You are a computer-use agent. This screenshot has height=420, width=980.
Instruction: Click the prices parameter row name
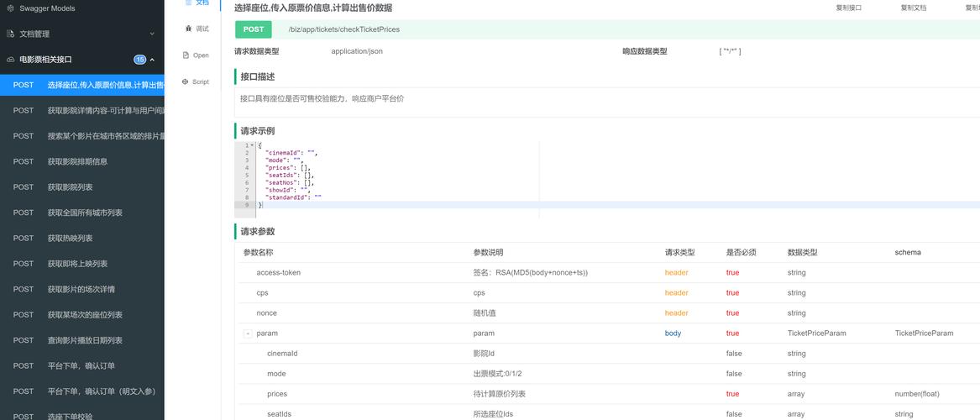pos(277,394)
